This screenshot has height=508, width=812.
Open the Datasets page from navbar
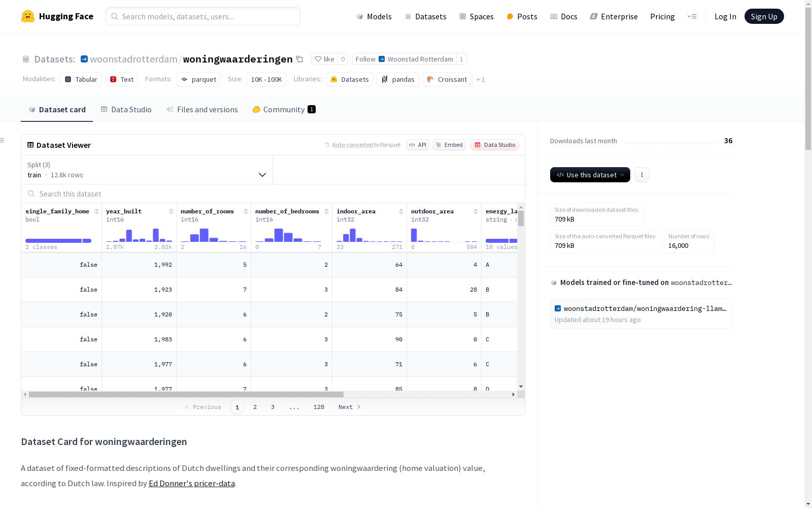425,16
